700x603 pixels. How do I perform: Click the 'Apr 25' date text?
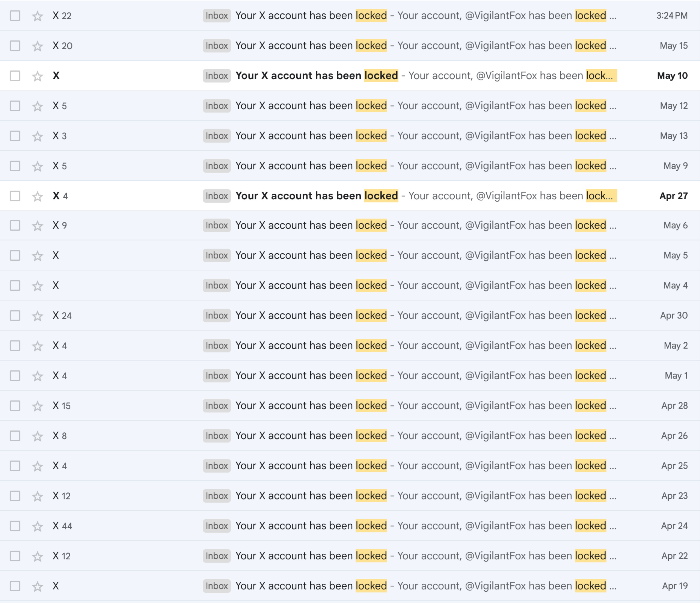click(674, 466)
